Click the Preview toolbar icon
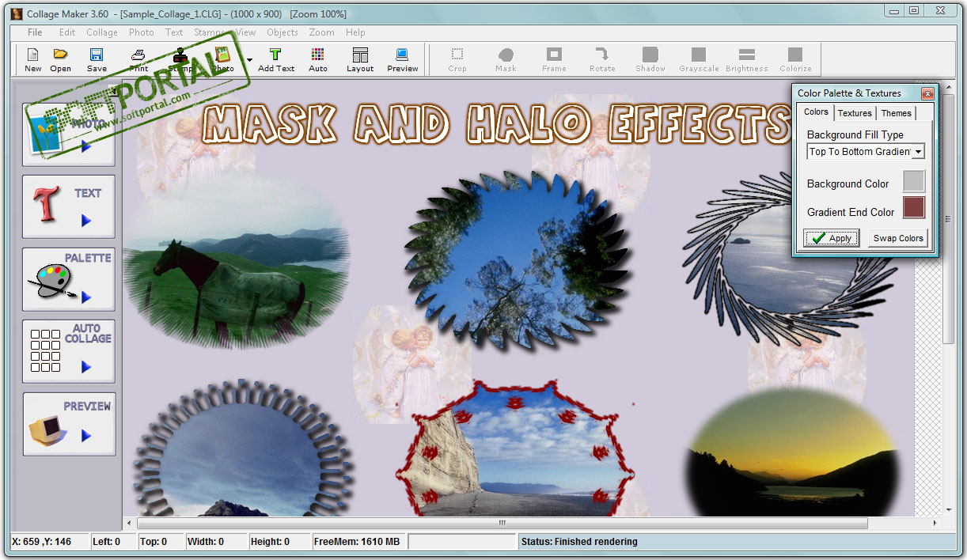This screenshot has height=560, width=967. point(403,59)
